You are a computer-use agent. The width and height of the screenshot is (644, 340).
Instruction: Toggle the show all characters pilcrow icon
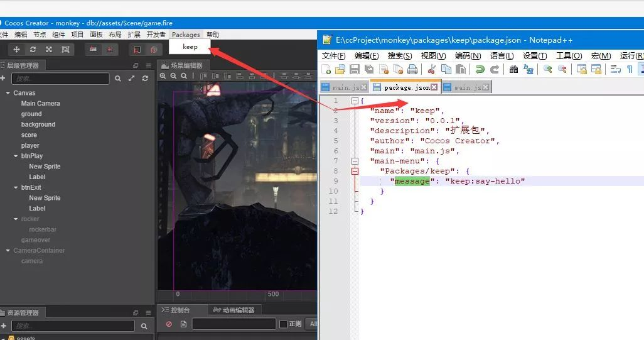pos(630,69)
